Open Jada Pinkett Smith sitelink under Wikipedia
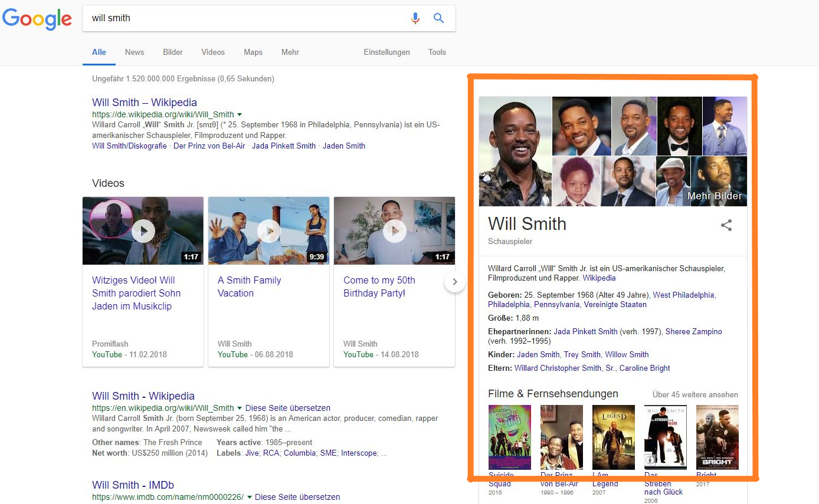Viewport: 819px width, 504px height. coord(284,146)
